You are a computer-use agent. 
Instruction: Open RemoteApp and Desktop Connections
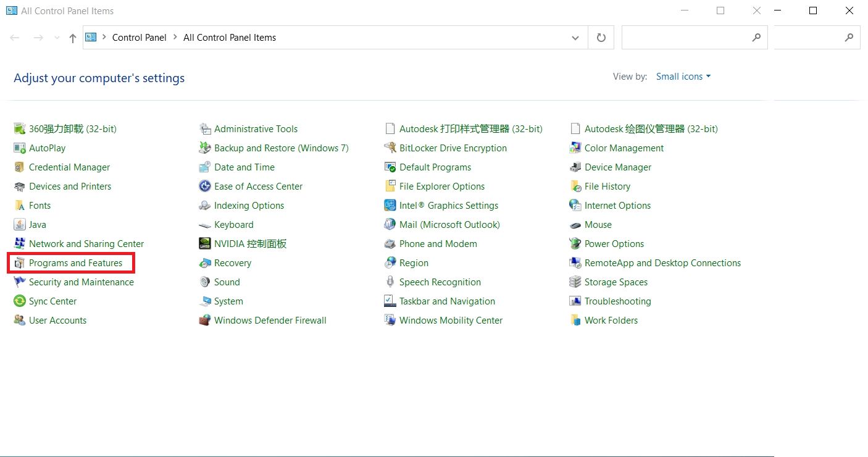tap(662, 262)
